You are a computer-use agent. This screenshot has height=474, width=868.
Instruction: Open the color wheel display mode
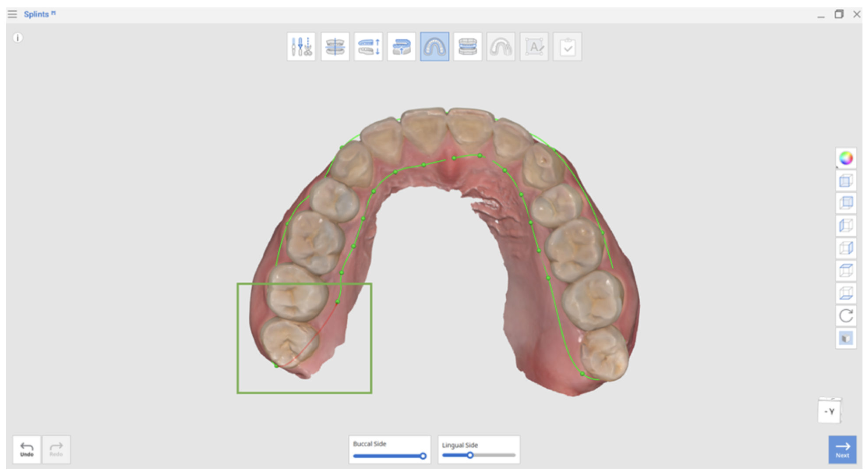846,158
